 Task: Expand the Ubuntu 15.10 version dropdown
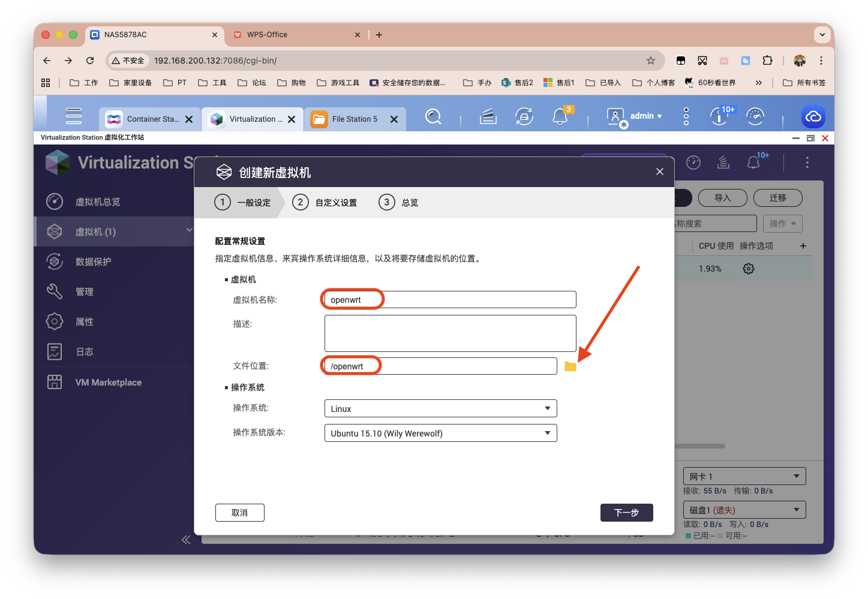pyautogui.click(x=440, y=434)
